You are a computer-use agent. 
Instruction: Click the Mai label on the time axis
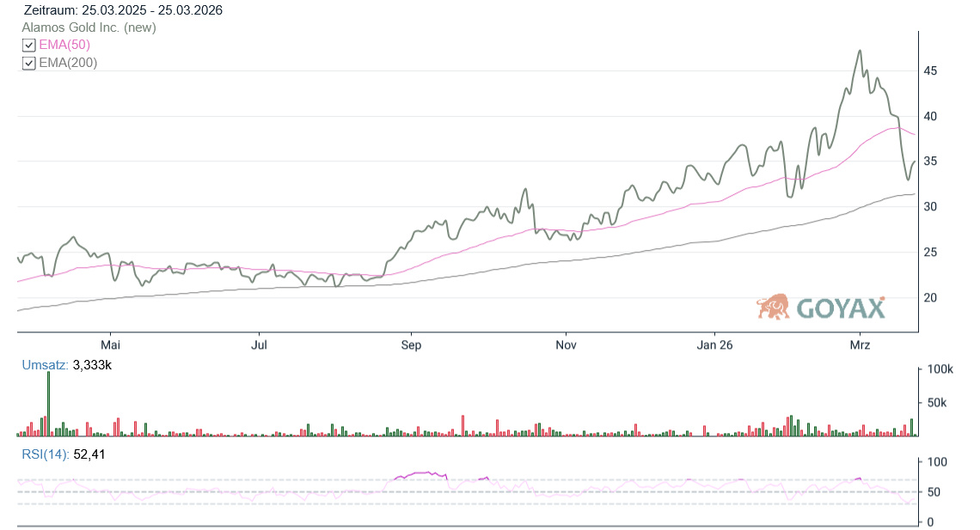click(110, 345)
